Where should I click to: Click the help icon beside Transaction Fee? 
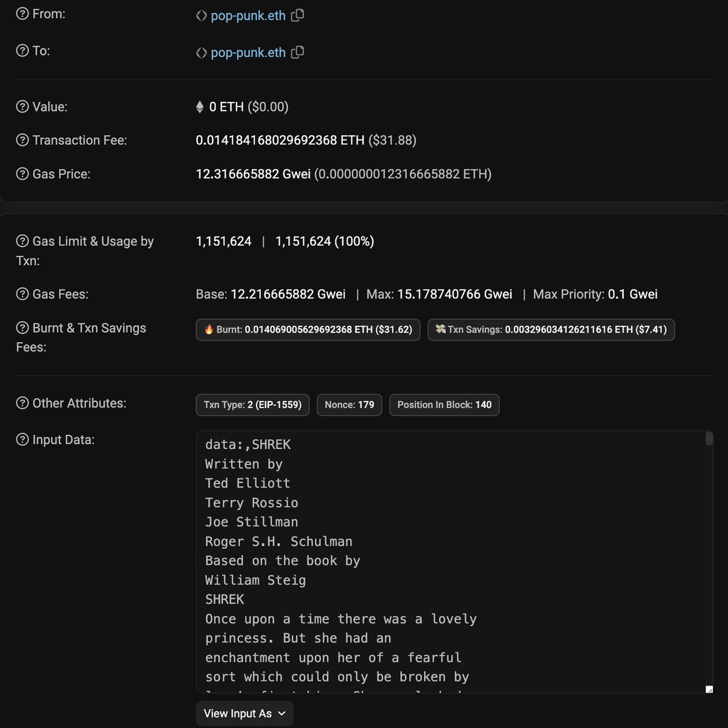tap(22, 140)
